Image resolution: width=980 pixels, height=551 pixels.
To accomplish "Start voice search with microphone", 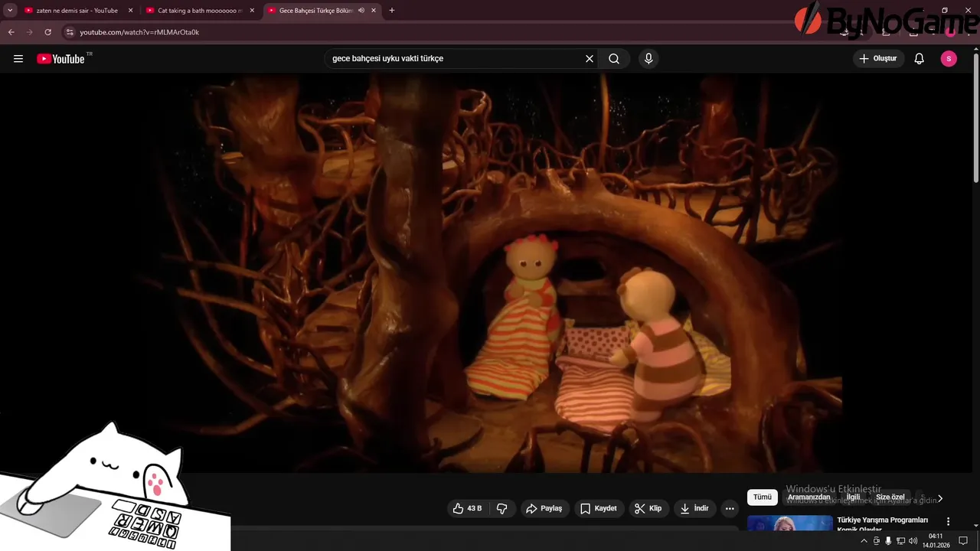I will coord(648,59).
